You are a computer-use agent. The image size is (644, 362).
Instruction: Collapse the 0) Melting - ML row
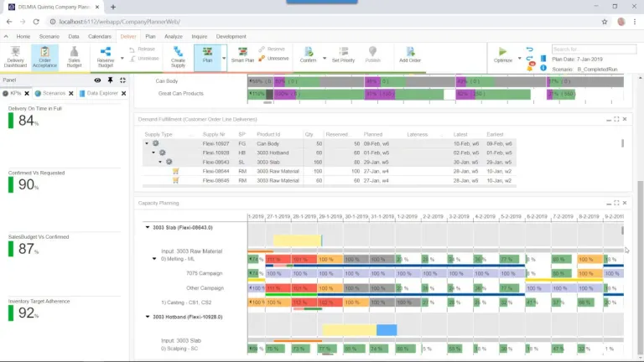click(154, 259)
